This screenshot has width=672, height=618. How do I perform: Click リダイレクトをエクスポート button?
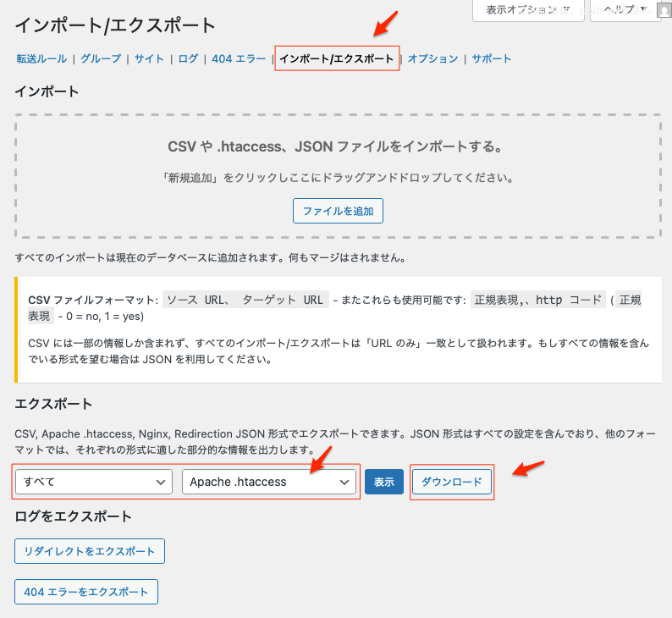pyautogui.click(x=90, y=551)
